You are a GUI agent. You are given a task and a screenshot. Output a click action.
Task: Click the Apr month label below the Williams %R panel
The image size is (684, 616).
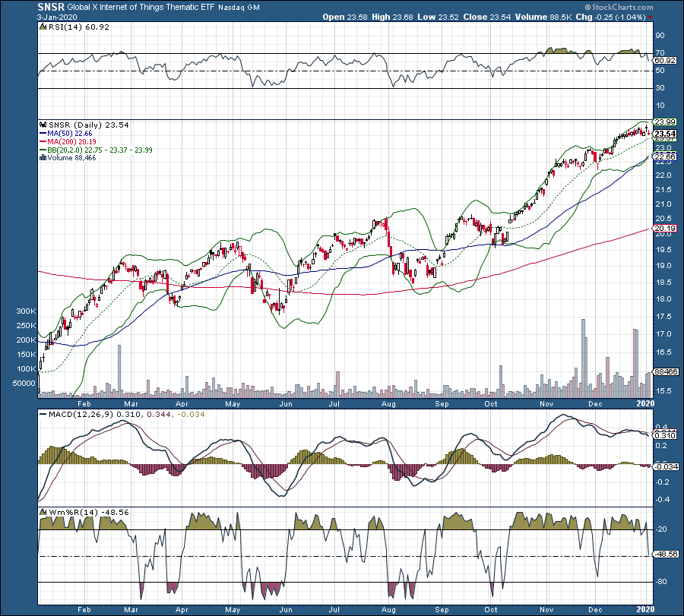pyautogui.click(x=182, y=610)
